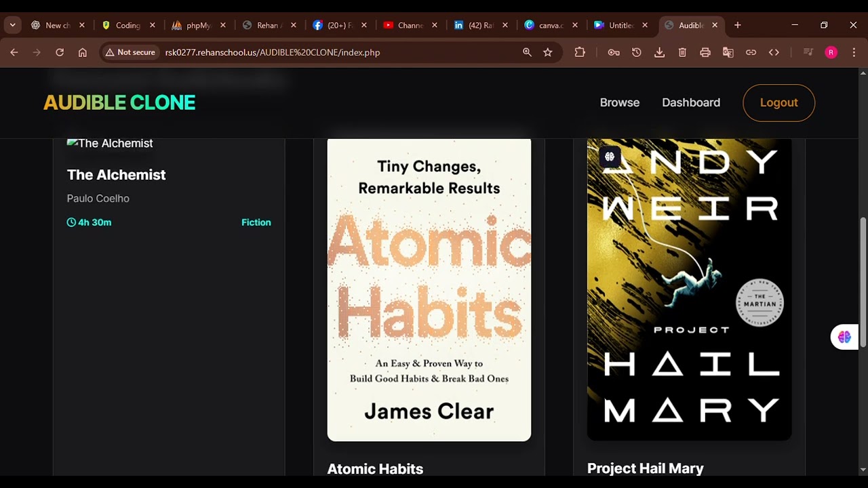Screen dimensions: 868x488
Task: Bookmark this page with the star icon
Action: click(548, 52)
